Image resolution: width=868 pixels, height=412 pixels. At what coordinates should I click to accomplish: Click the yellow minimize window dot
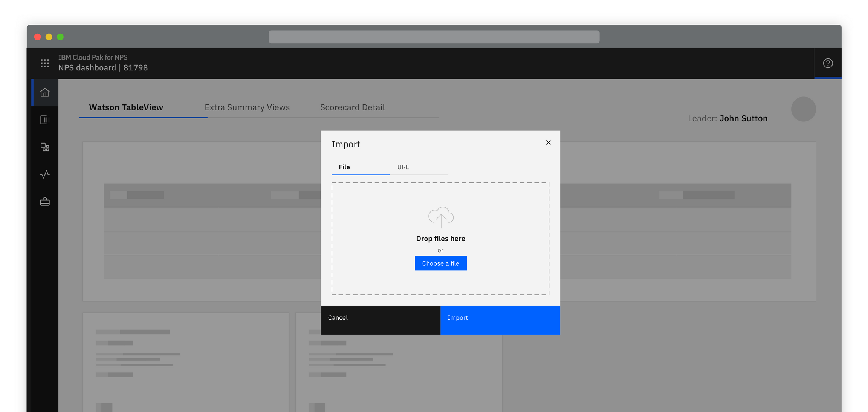(49, 37)
